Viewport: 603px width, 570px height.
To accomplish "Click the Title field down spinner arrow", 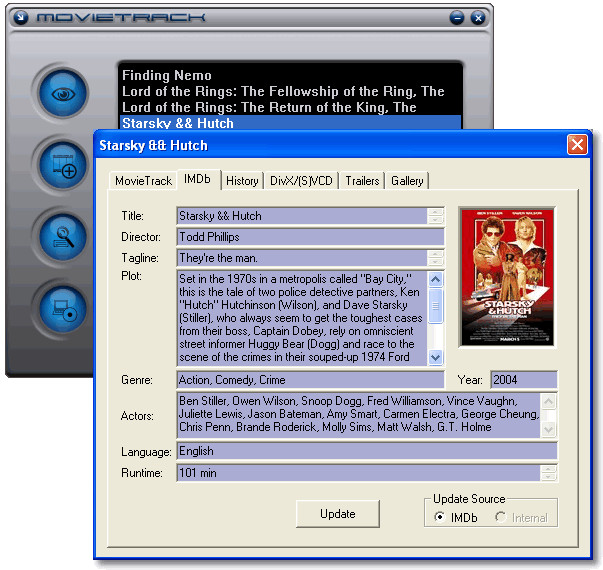I will pyautogui.click(x=435, y=220).
